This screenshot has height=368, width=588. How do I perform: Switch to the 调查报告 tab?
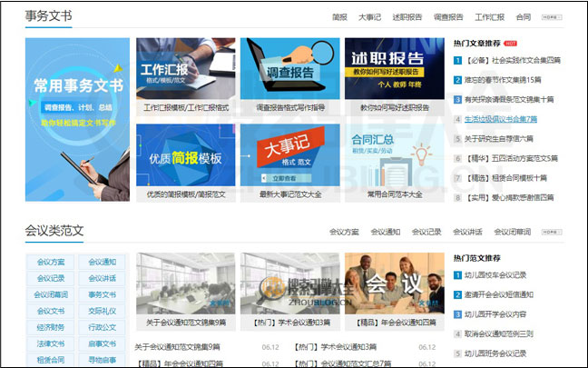[x=447, y=17]
